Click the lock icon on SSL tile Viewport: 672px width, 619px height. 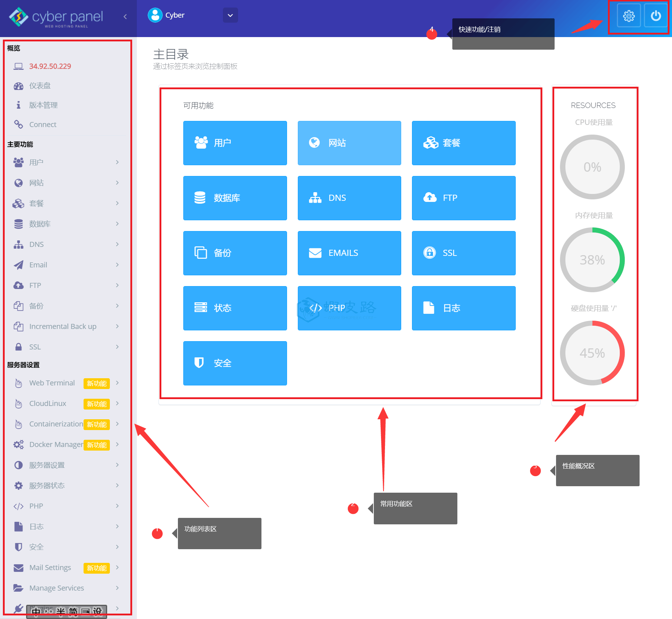tap(430, 253)
